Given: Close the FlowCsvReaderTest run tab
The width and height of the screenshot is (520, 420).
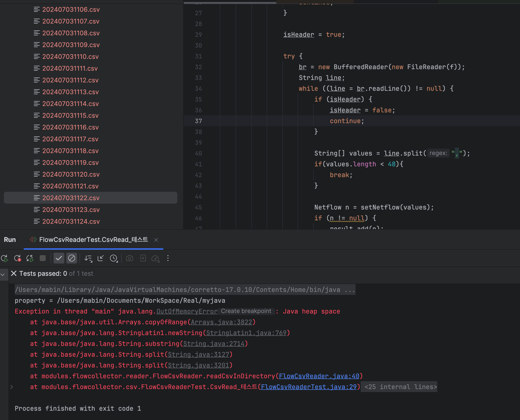Looking at the screenshot, I should [156, 240].
